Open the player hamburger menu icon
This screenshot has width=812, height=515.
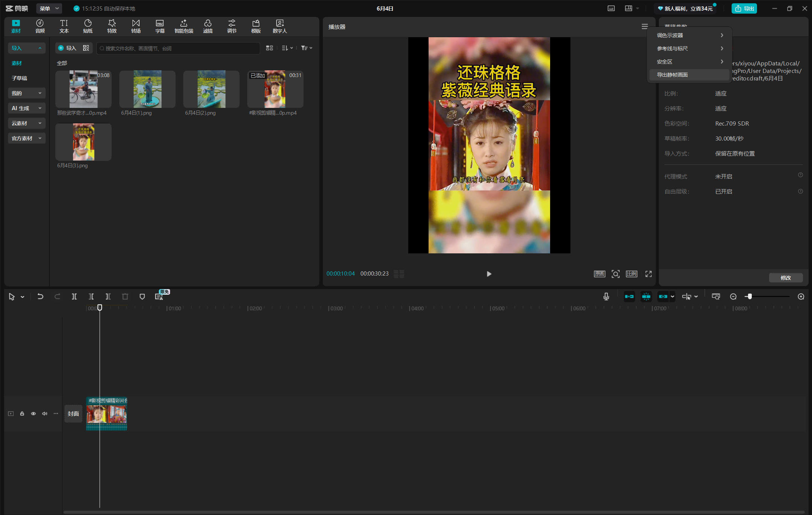[x=645, y=27]
